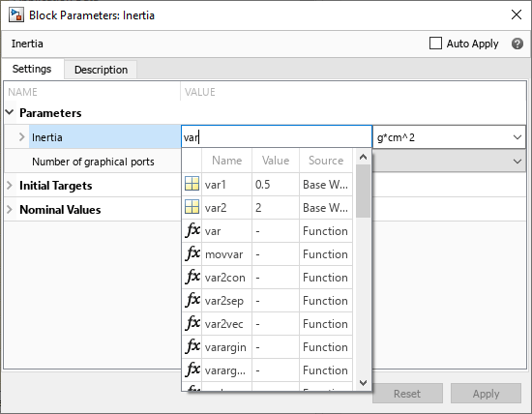
Task: Open the g*cm^2 units dropdown
Action: click(449, 137)
